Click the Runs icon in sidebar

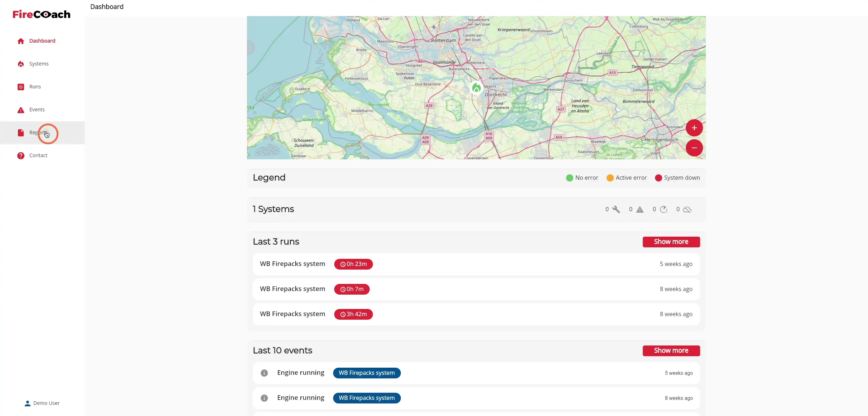[x=21, y=87]
